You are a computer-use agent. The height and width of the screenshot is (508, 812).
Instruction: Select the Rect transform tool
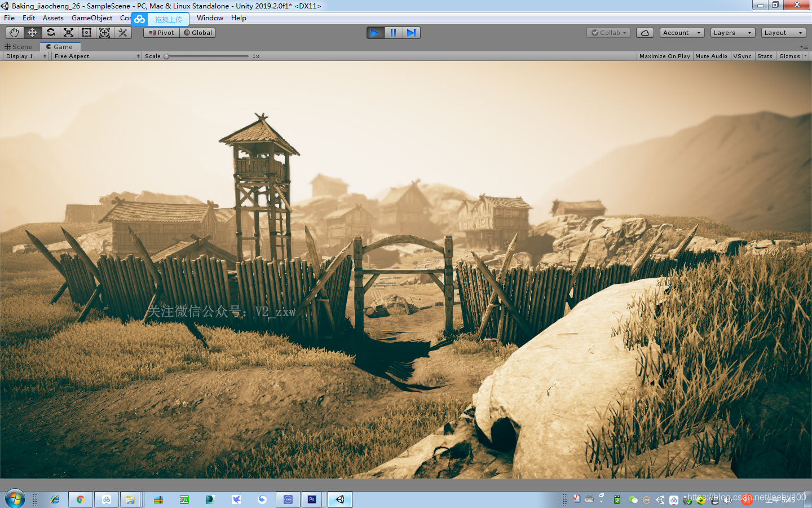[x=86, y=33]
